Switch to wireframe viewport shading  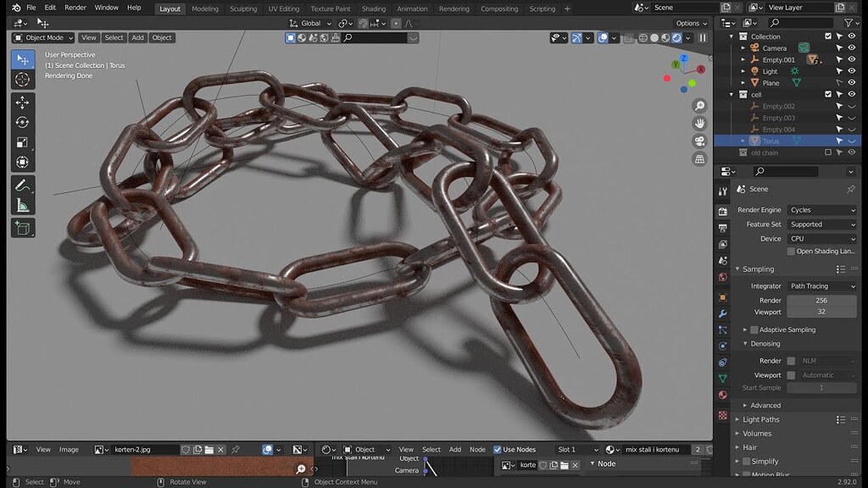(x=643, y=38)
